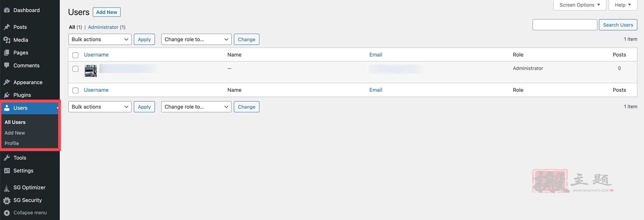Filter by the Administrator role link
The height and width of the screenshot is (220, 644).
point(103,27)
